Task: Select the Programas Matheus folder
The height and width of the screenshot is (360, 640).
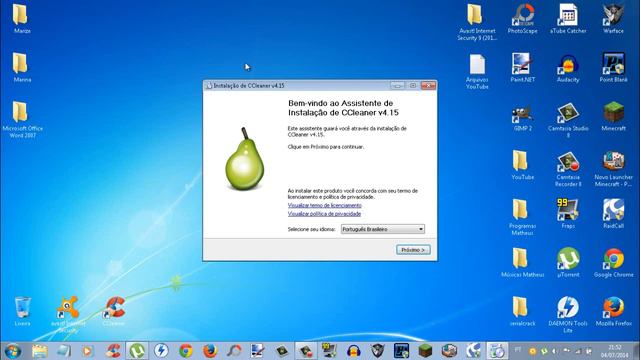Action: [522, 217]
